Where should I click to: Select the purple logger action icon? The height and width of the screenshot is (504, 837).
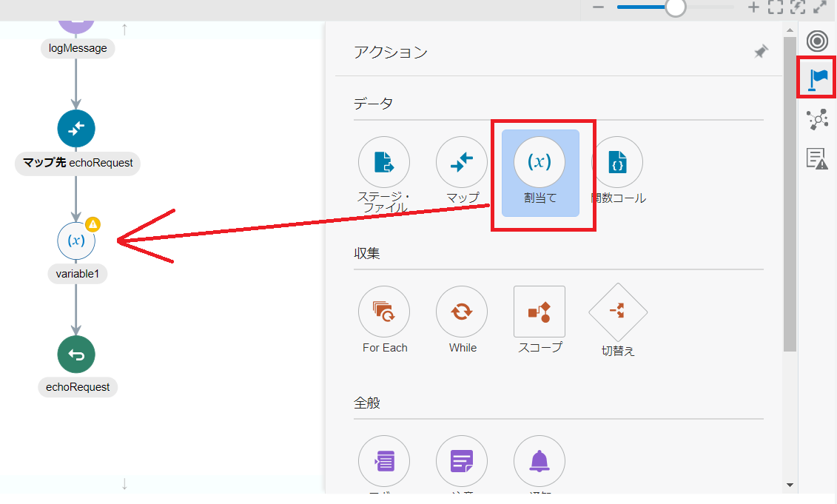pos(384,461)
